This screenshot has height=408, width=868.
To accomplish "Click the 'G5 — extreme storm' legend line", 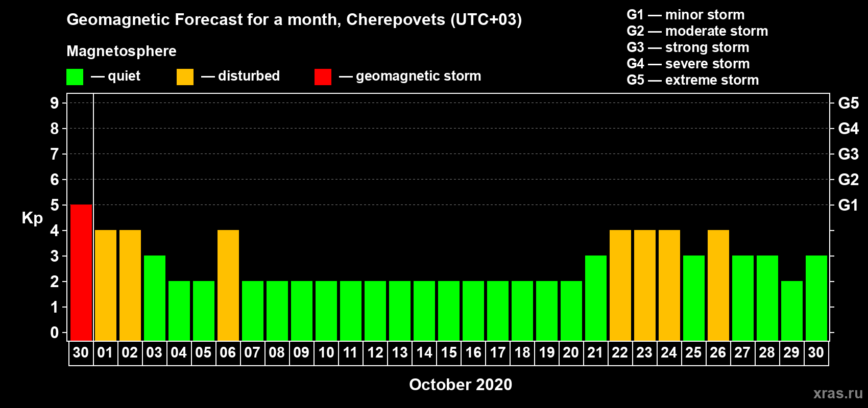I will (x=693, y=80).
